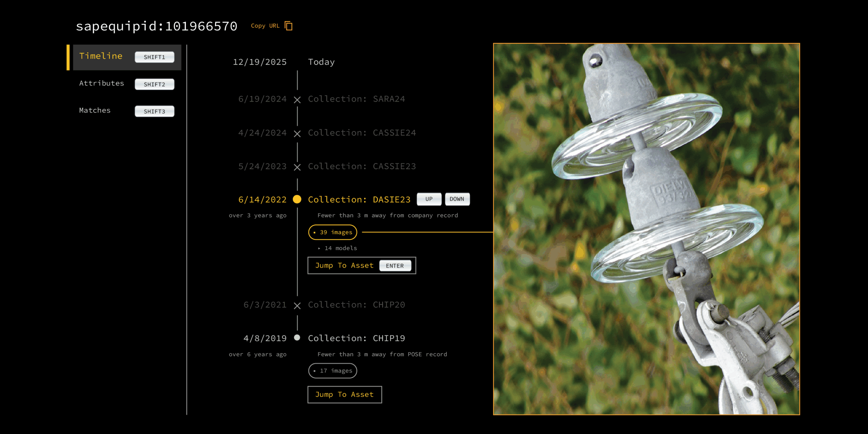The image size is (868, 434).
Task: Click the DOWN button beside DASIE23
Action: coord(457,199)
